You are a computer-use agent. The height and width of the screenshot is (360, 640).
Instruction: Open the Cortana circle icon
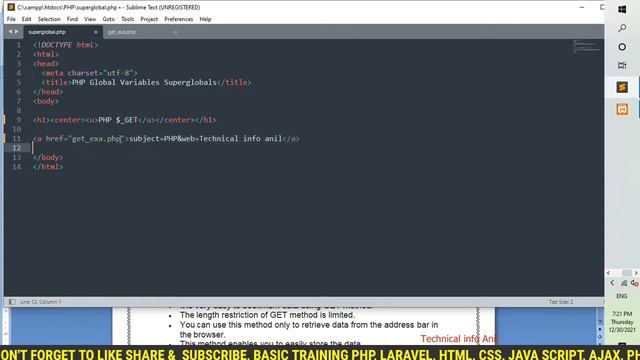point(622,47)
